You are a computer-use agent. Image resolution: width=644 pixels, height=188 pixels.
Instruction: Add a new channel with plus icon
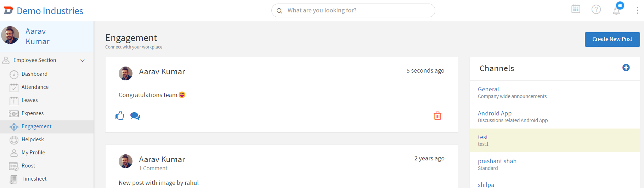[x=626, y=68]
